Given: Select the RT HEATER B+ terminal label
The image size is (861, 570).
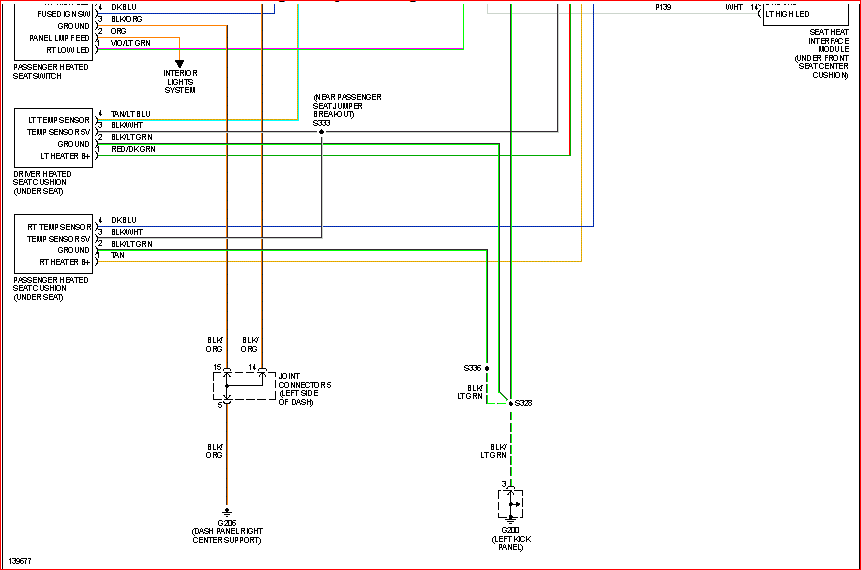Looking at the screenshot, I should [64, 262].
